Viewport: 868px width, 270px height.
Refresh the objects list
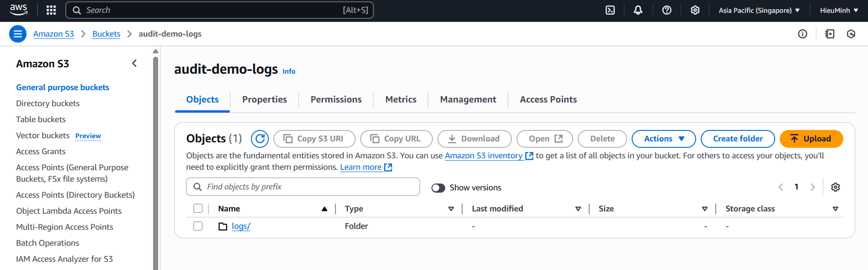[x=260, y=139]
